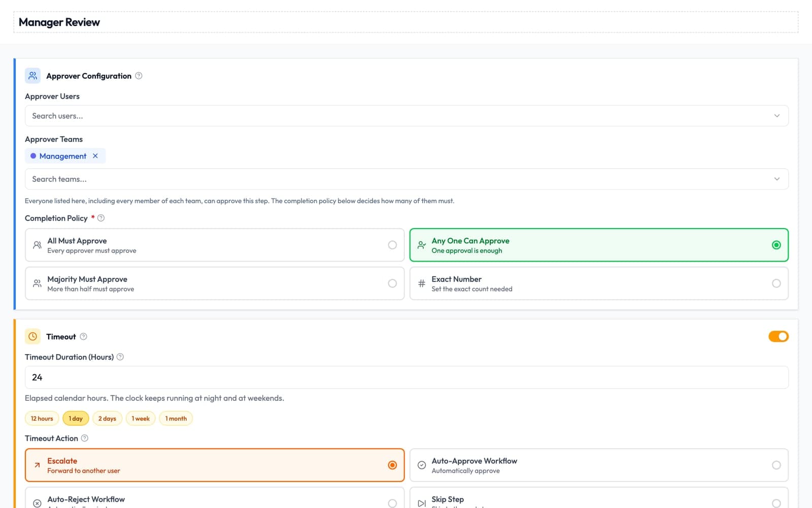This screenshot has width=812, height=508.
Task: Set timeout to 12 hours preset
Action: pos(42,419)
